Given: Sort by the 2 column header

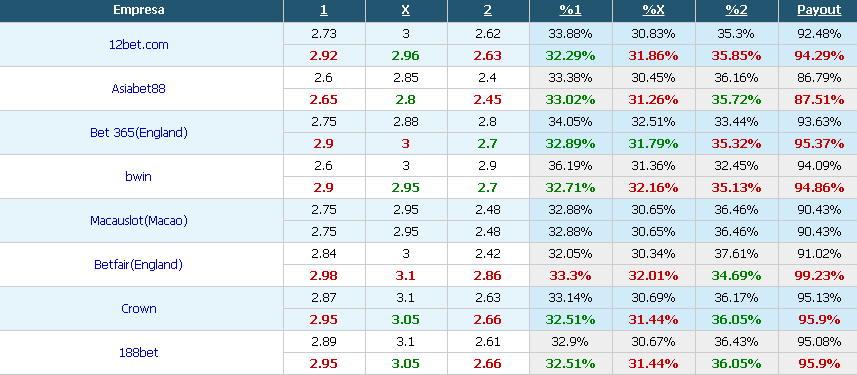Looking at the screenshot, I should (488, 10).
